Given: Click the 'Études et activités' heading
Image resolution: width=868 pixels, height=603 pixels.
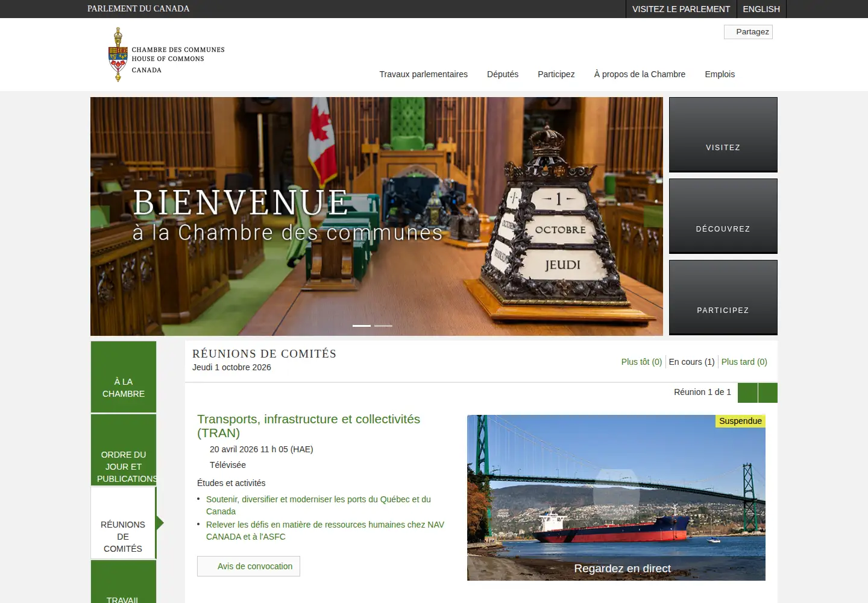Looking at the screenshot, I should pyautogui.click(x=231, y=483).
